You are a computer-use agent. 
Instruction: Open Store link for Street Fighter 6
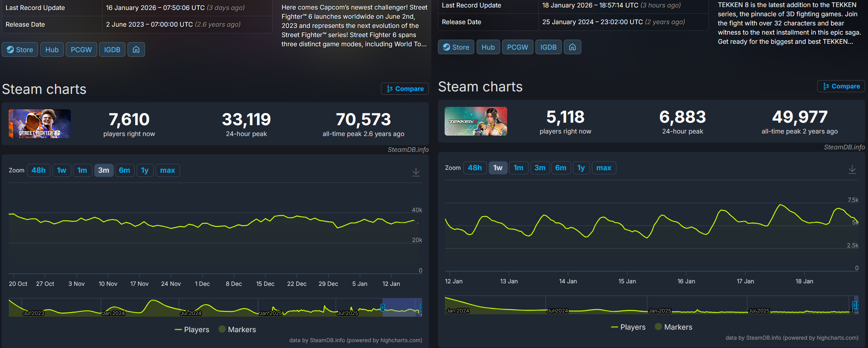(20, 50)
